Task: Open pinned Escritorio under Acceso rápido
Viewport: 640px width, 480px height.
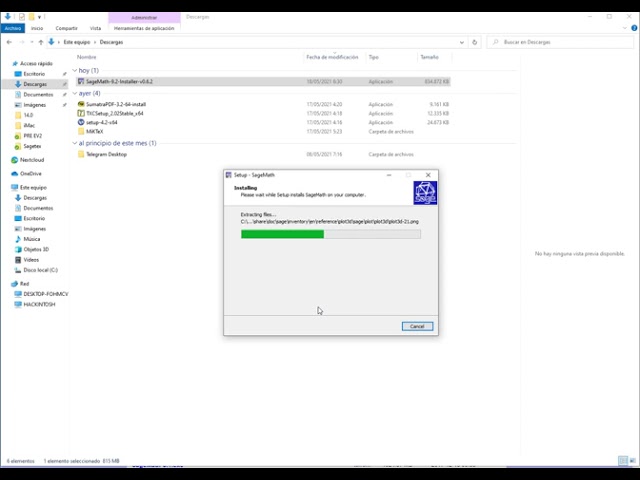Action: [x=34, y=74]
